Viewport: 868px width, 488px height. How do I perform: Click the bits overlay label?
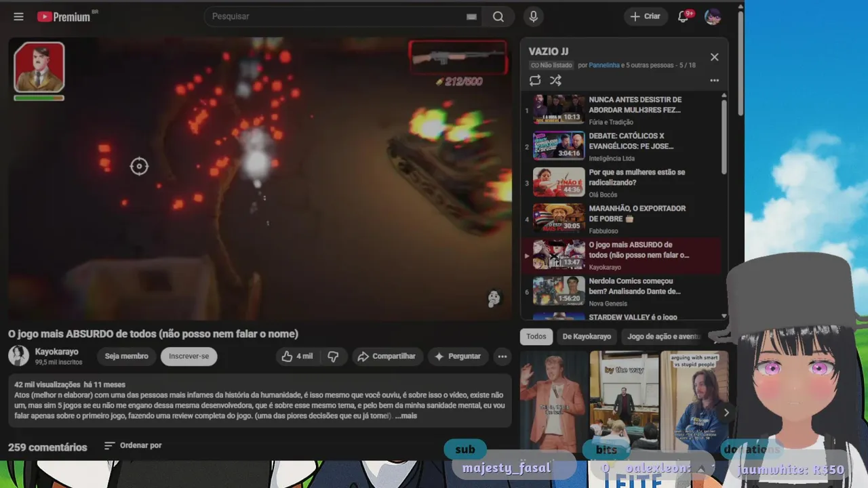606,449
